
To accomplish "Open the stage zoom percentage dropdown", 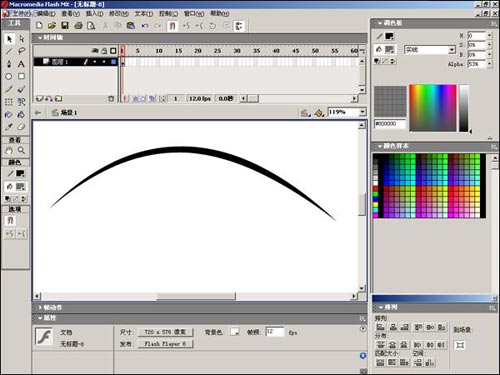I will (363, 112).
